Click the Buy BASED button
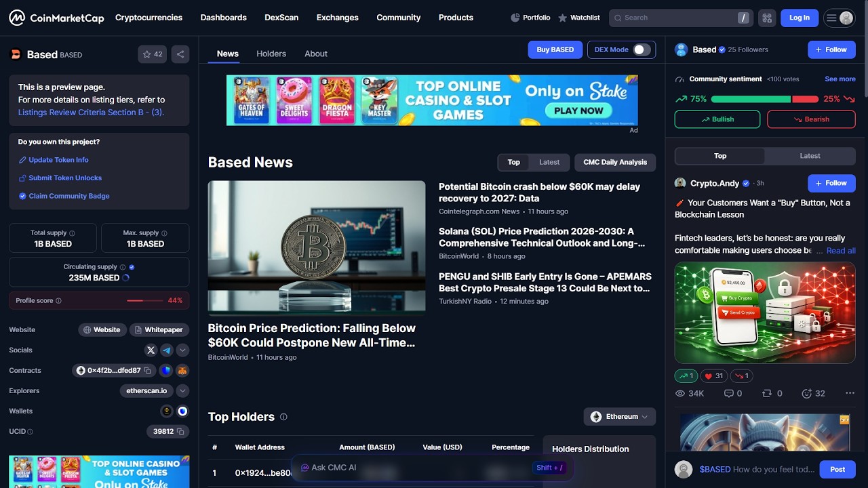868x488 pixels. tap(555, 49)
